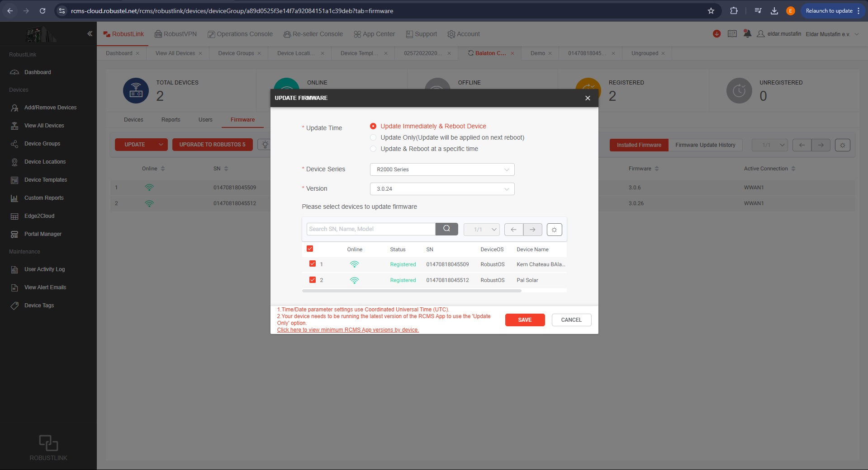Open the minimum RCMS App versions link

click(x=348, y=330)
